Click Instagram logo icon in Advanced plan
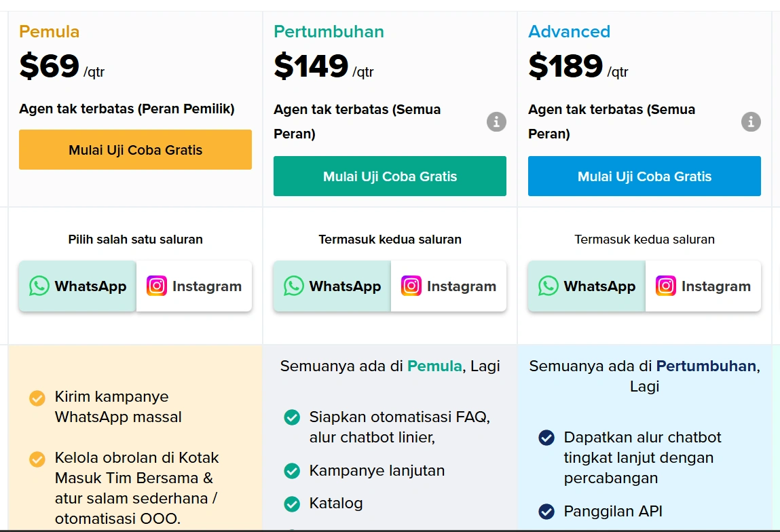 click(666, 286)
